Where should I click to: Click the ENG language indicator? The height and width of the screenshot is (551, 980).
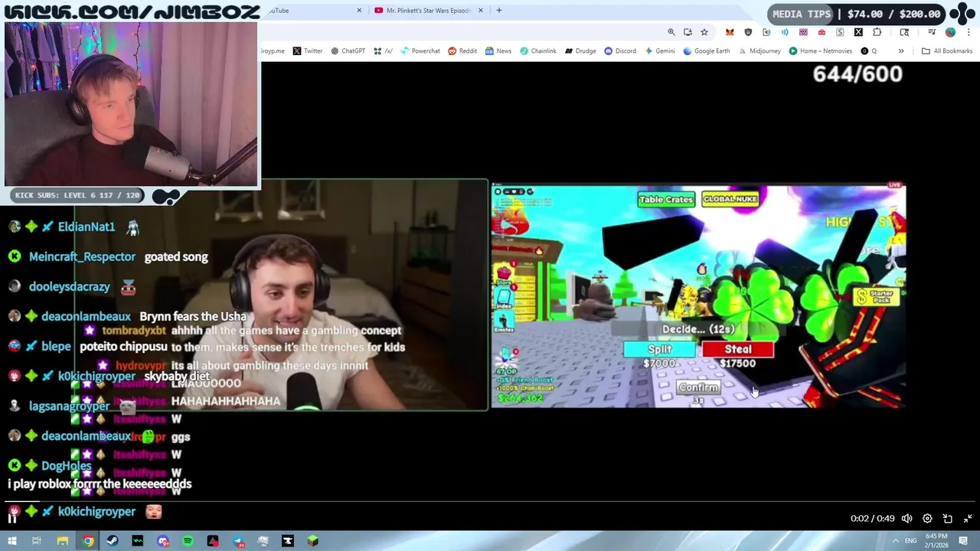point(910,541)
